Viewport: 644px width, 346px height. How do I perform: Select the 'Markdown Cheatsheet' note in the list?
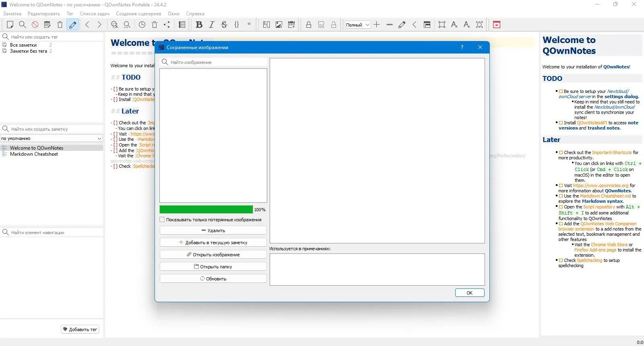tap(34, 154)
